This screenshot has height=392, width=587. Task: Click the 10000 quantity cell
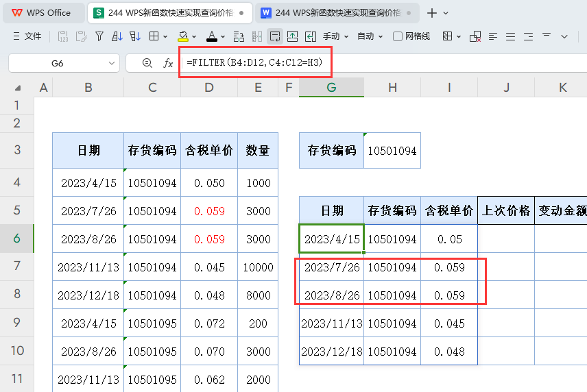click(258, 267)
